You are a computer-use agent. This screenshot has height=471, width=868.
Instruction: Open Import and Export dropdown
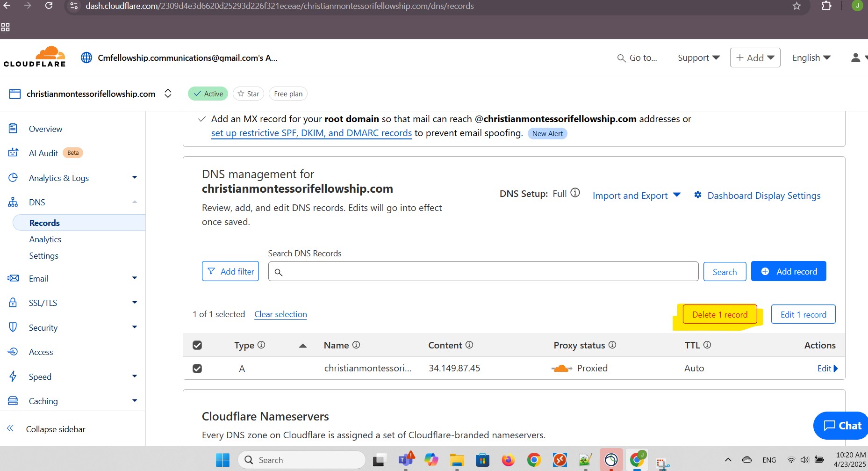pyautogui.click(x=636, y=196)
